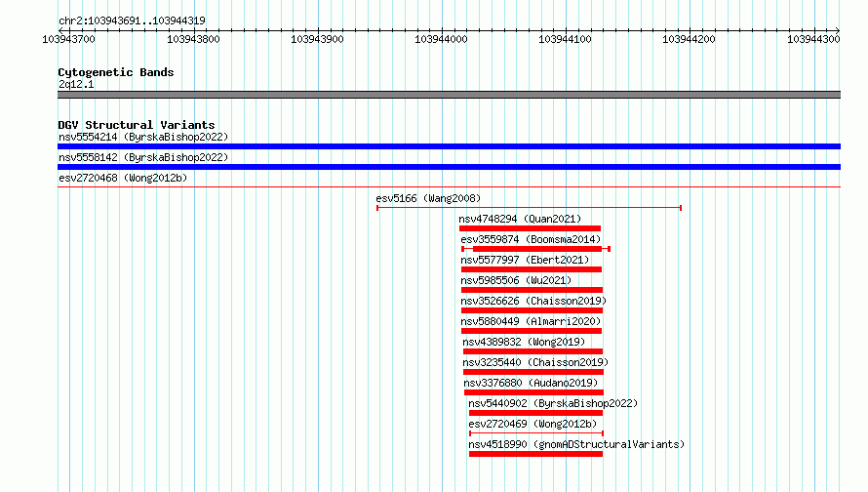Image resolution: width=868 pixels, height=492 pixels.
Task: Click the blue bar under nsv5558142
Action: (449, 167)
